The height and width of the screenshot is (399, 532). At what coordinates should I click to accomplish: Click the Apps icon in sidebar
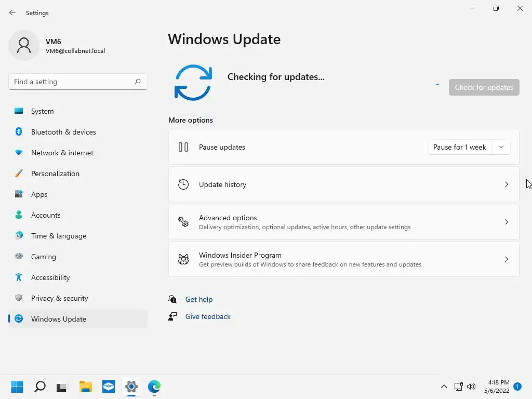point(19,194)
